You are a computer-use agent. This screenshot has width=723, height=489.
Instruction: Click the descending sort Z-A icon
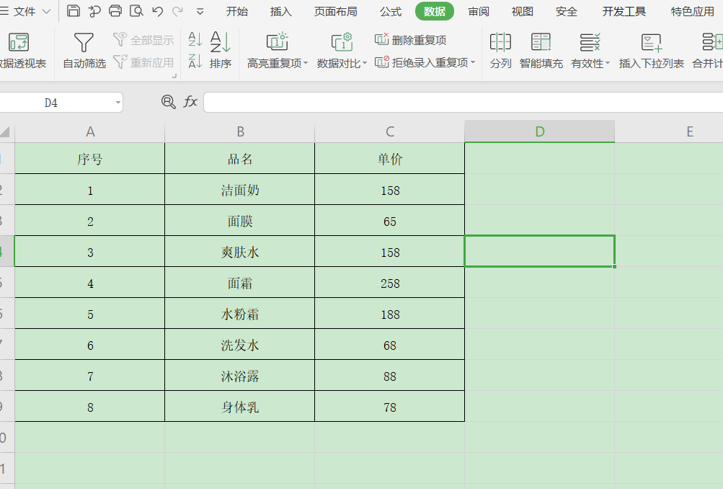point(195,61)
